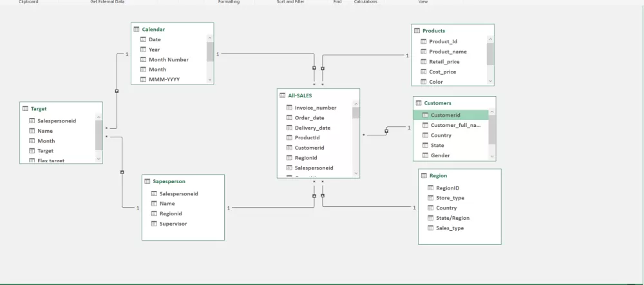Image resolution: width=644 pixels, height=285 pixels.
Task: Select the Products to All-SALES relationship marker
Action: 323,68
